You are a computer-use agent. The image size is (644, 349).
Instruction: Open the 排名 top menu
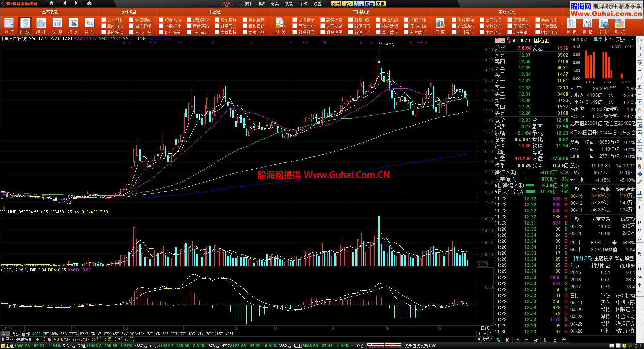point(261,4)
